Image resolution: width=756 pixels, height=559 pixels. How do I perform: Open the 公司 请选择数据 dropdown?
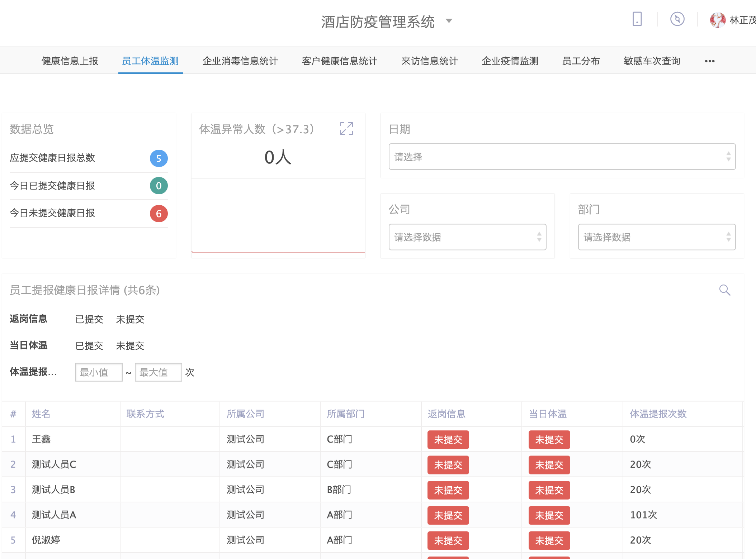click(x=467, y=237)
